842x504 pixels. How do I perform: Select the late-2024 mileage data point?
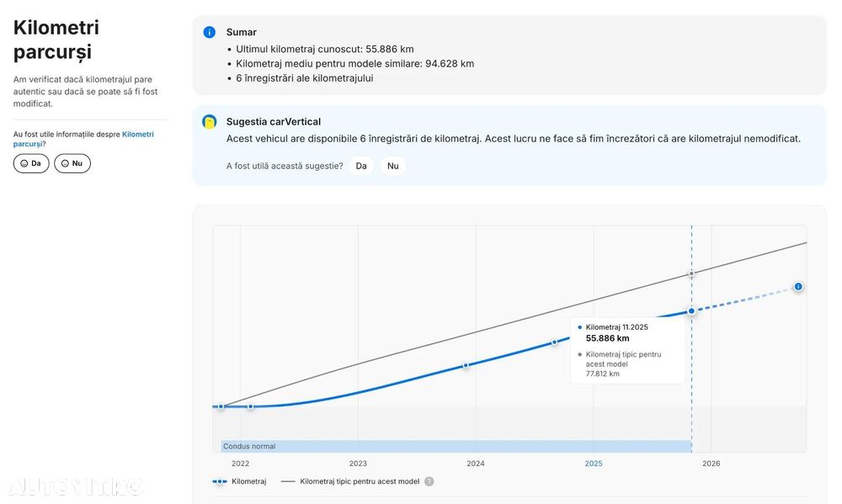[x=555, y=342]
